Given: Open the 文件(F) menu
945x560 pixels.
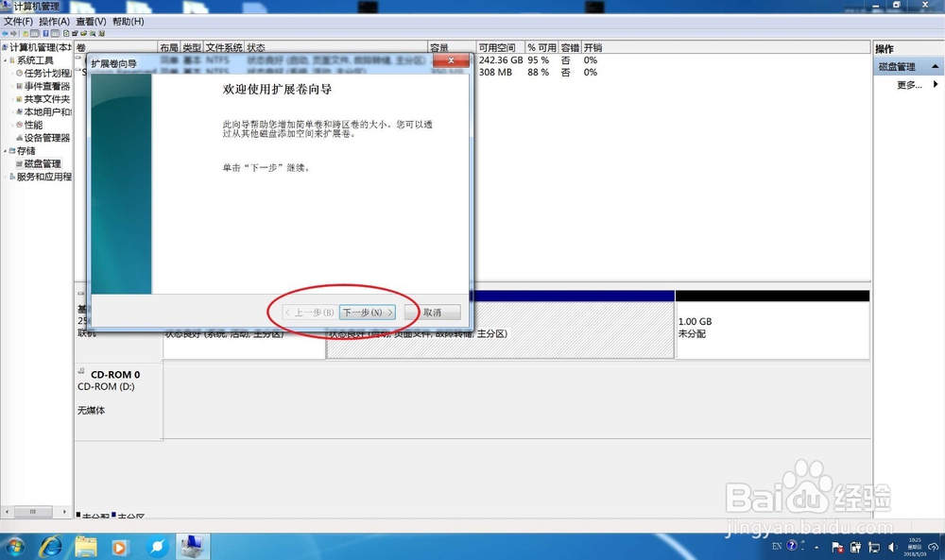Looking at the screenshot, I should [18, 22].
